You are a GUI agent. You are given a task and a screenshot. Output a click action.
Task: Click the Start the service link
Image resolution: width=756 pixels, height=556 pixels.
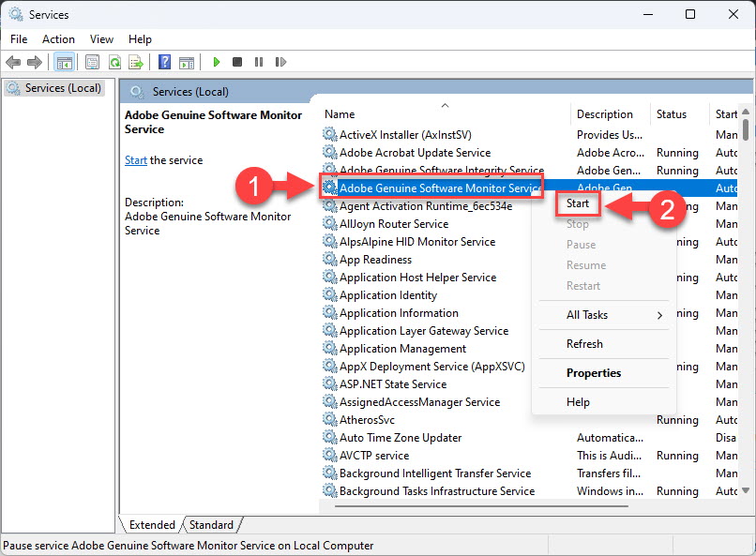[x=135, y=160]
